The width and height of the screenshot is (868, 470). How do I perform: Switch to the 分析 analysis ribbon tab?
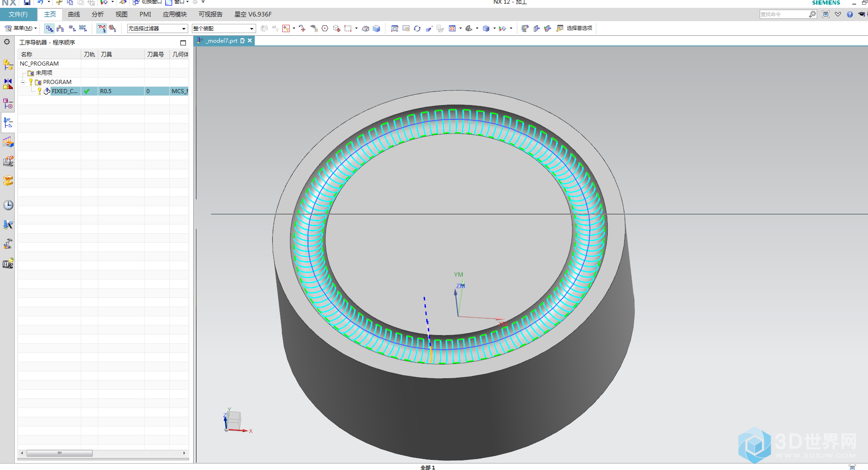(x=98, y=14)
